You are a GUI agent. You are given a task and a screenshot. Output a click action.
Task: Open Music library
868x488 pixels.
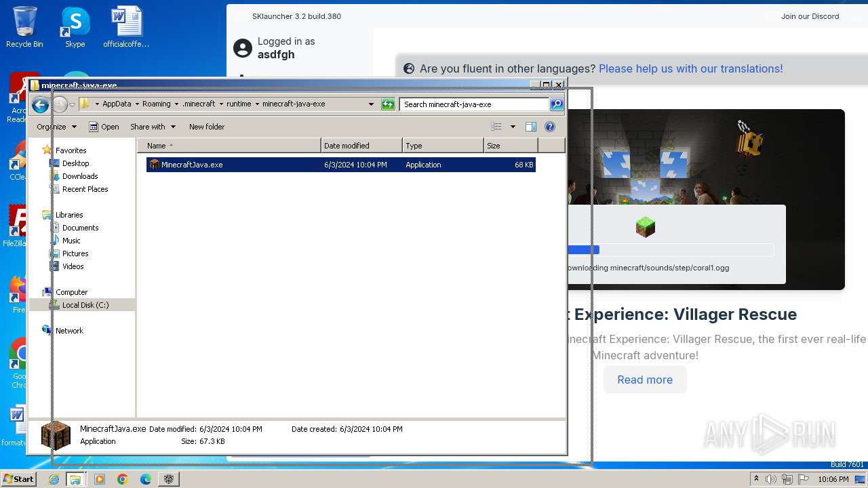click(71, 241)
